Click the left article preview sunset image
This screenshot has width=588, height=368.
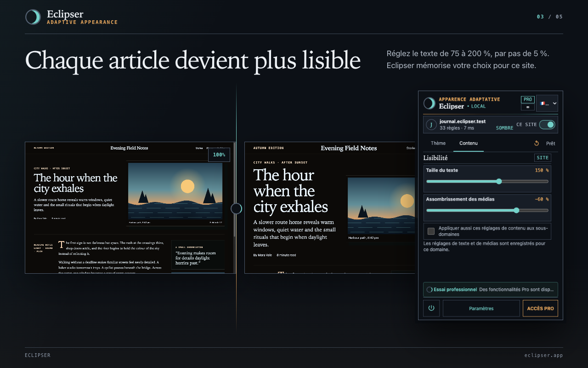pos(175,191)
